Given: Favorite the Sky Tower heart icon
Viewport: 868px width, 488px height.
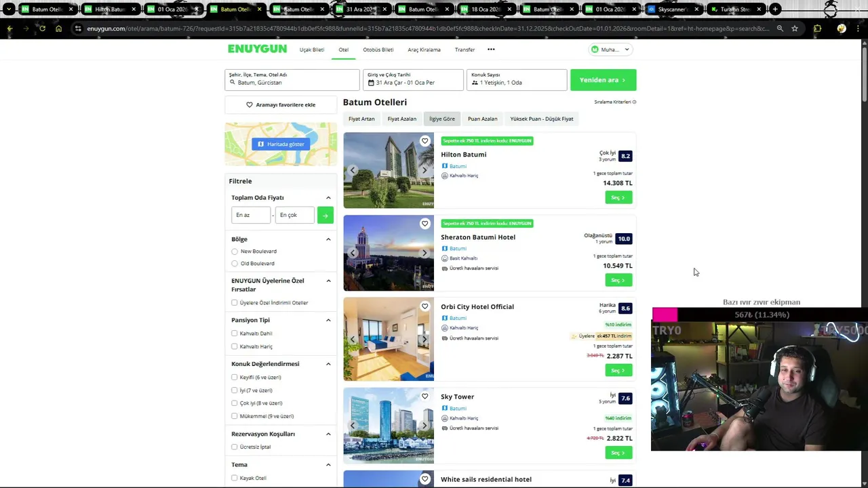Looking at the screenshot, I should point(425,396).
